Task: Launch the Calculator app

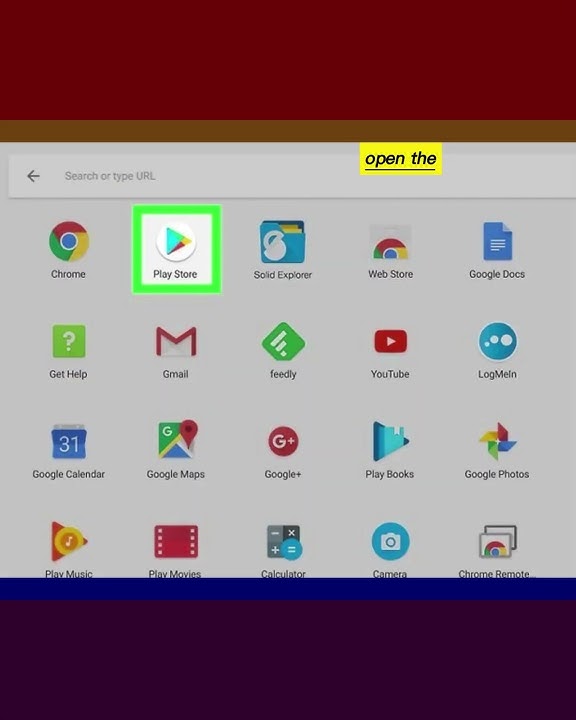Action: 284,542
